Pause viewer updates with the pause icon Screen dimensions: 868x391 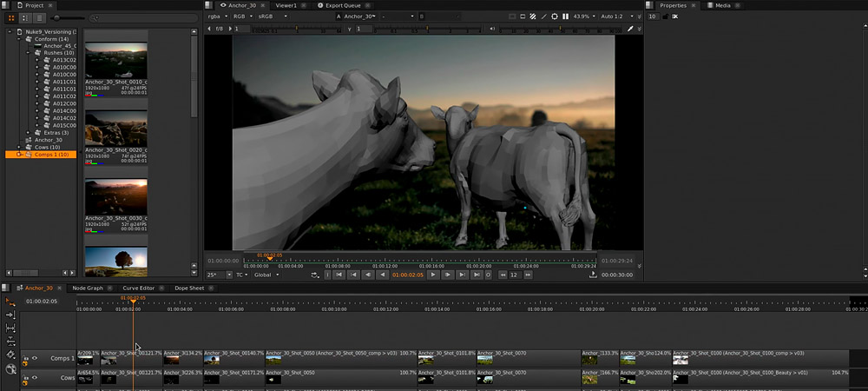566,17
